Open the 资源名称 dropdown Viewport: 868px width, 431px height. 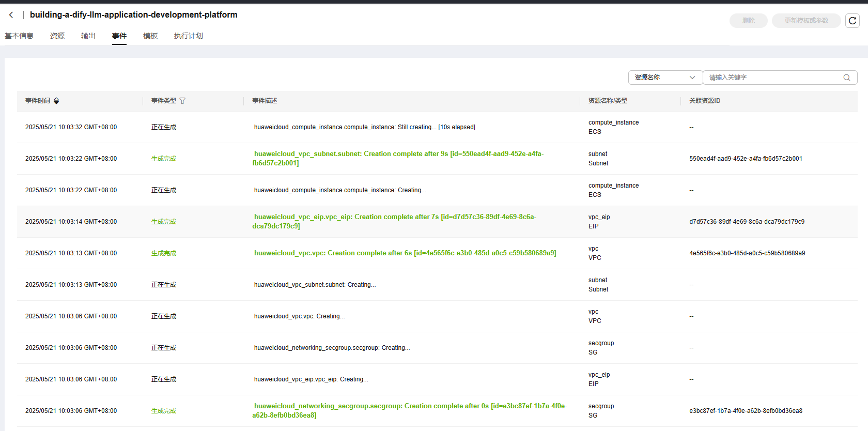click(665, 78)
